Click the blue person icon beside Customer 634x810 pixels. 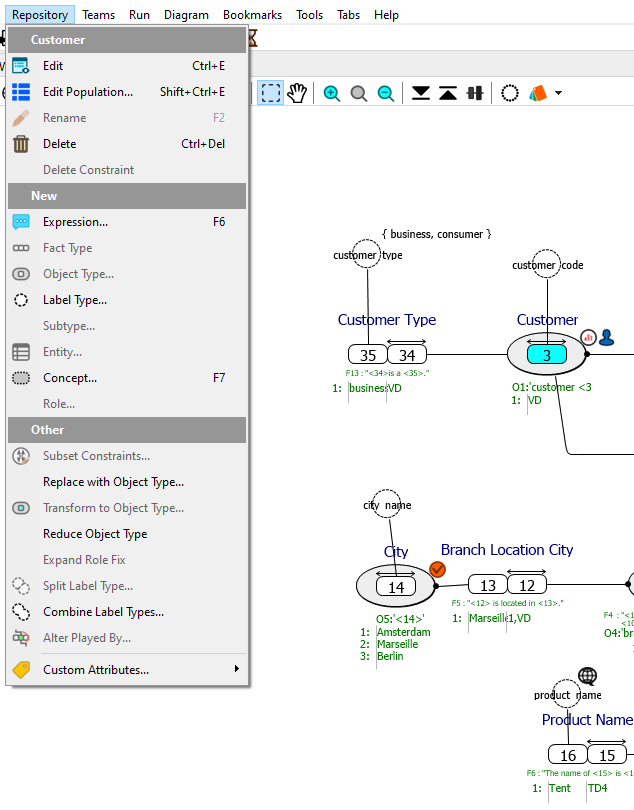click(606, 338)
